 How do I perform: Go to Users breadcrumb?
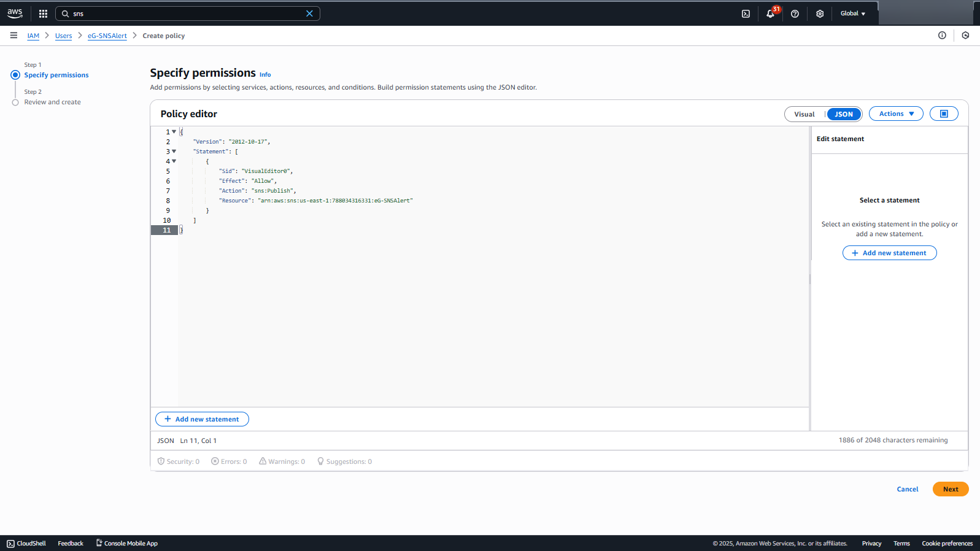pos(63,36)
